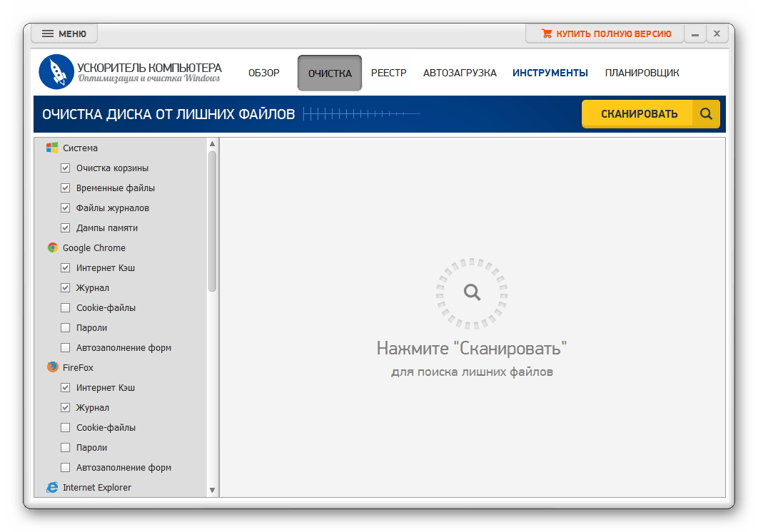Enable Chrome Cookie-файлы checkbox

[x=65, y=308]
